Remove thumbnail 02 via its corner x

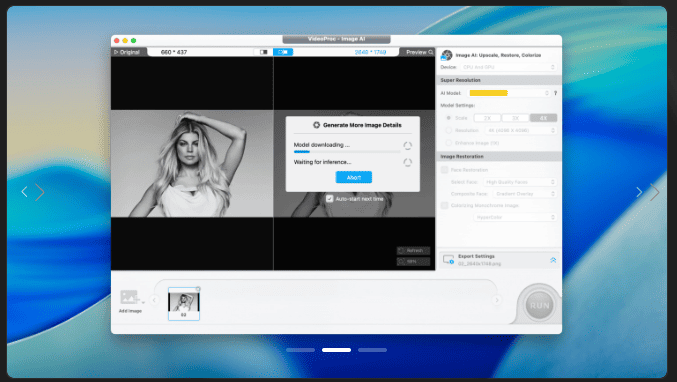tap(198, 289)
